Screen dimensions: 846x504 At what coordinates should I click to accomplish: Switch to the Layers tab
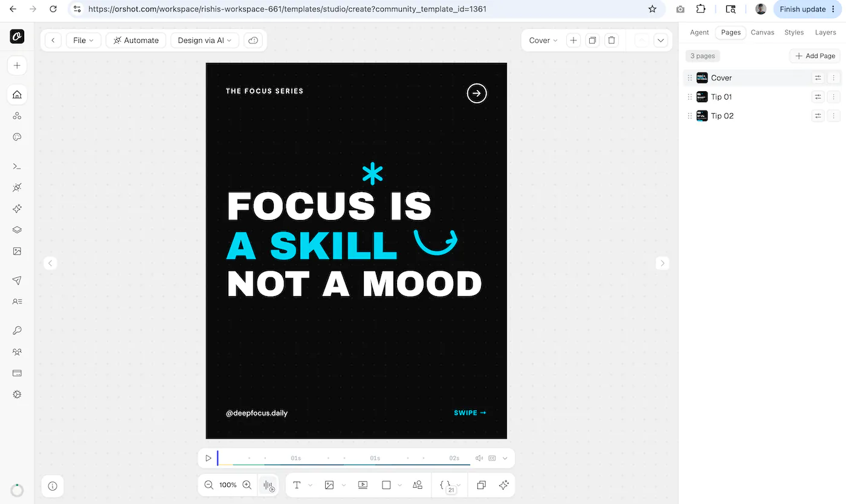[x=825, y=33]
